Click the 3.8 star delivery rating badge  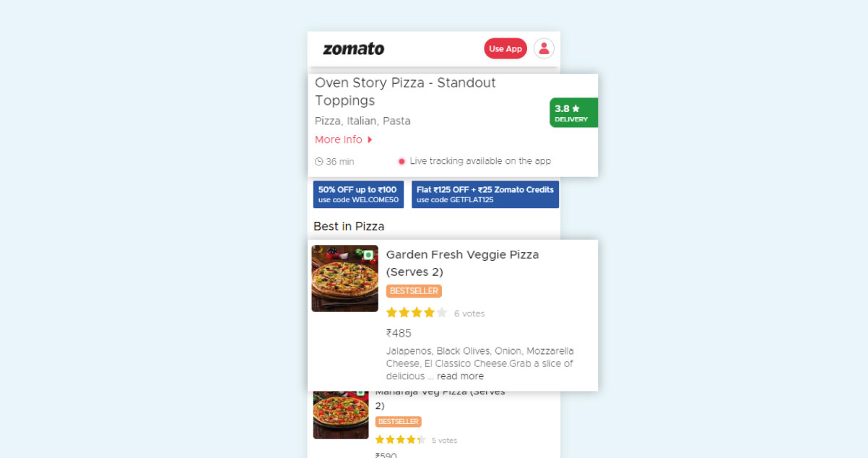pyautogui.click(x=573, y=113)
